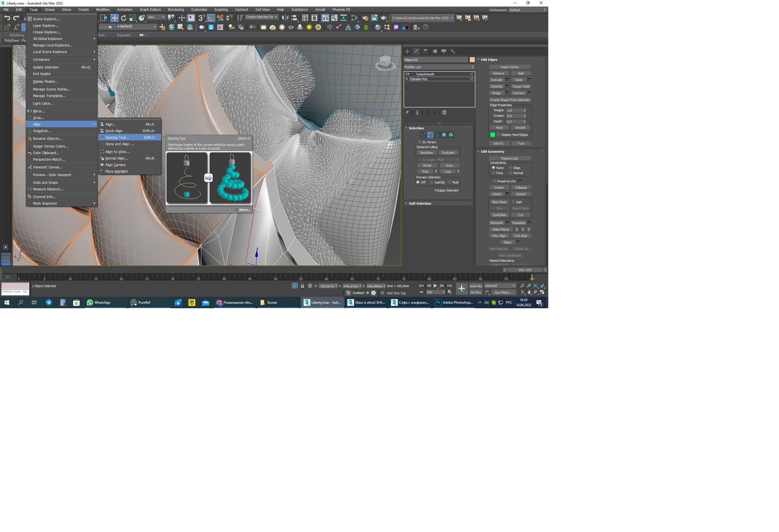Screen dimensions: 779x532
Task: Click the green hard edge color swatch
Action: pyautogui.click(x=492, y=135)
